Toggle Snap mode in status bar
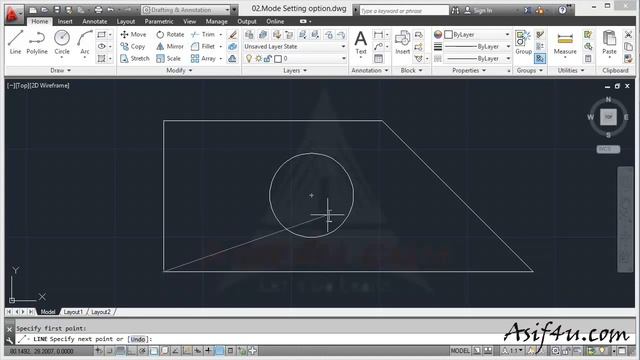Screen dimensions: 640x360 (x=109, y=351)
